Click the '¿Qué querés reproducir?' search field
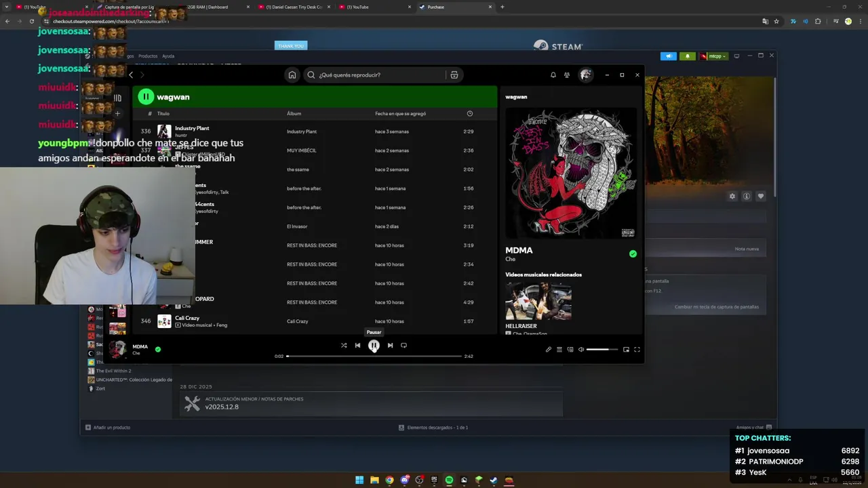Image resolution: width=868 pixels, height=488 pixels. point(376,75)
